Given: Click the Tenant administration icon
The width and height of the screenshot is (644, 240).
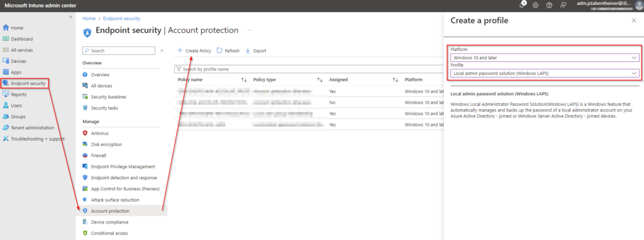Looking at the screenshot, I should click(6, 128).
